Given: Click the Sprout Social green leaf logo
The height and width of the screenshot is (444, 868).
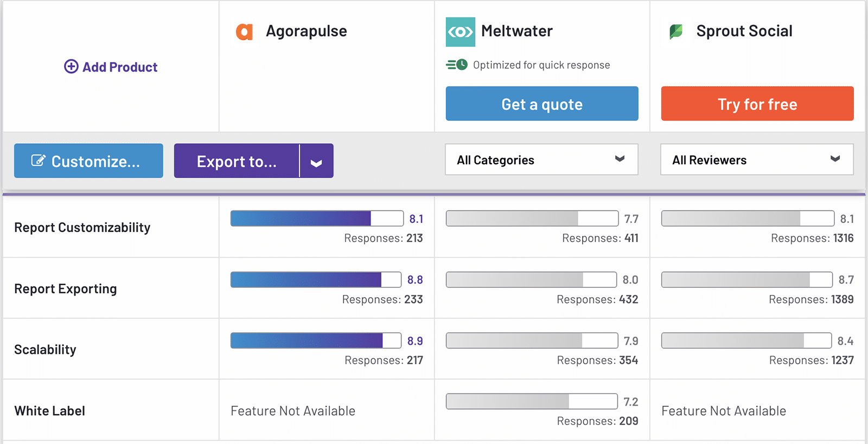Looking at the screenshot, I should click(x=676, y=32).
